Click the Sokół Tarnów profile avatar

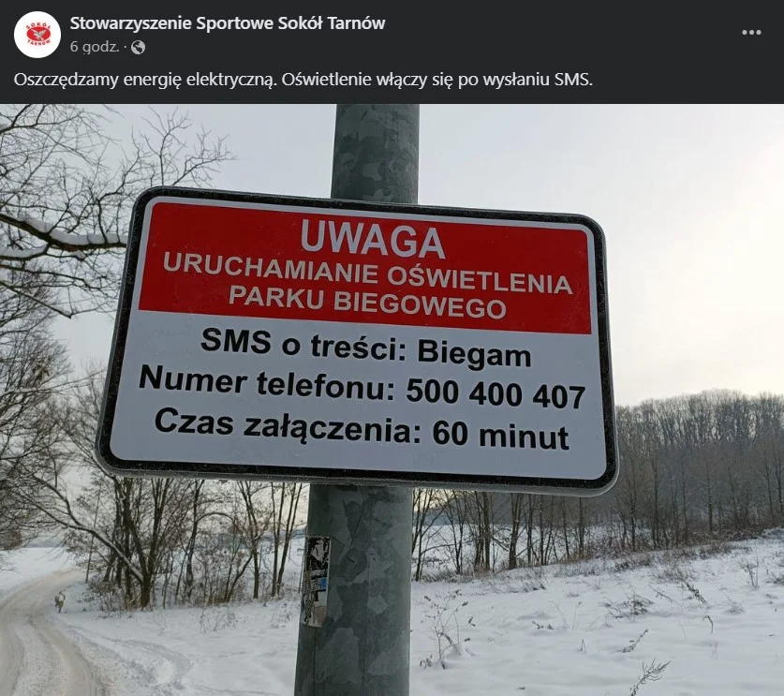pyautogui.click(x=37, y=35)
